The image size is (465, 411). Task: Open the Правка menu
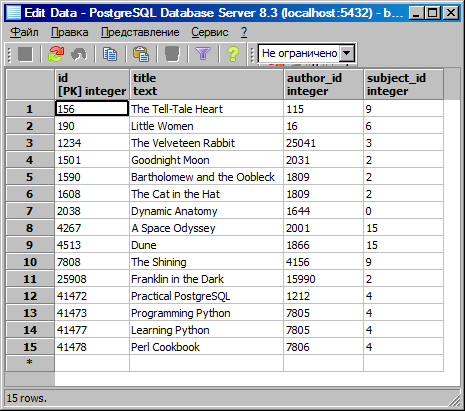pyautogui.click(x=70, y=32)
